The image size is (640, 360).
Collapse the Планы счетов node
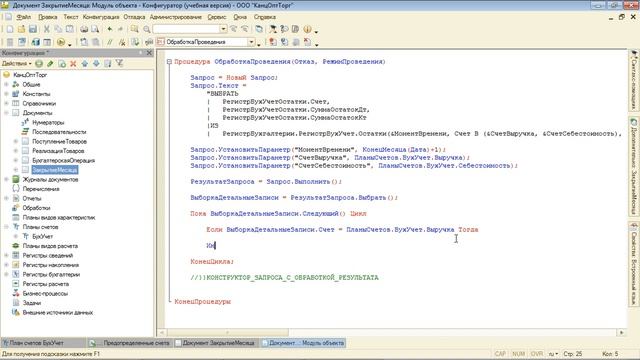(7, 227)
